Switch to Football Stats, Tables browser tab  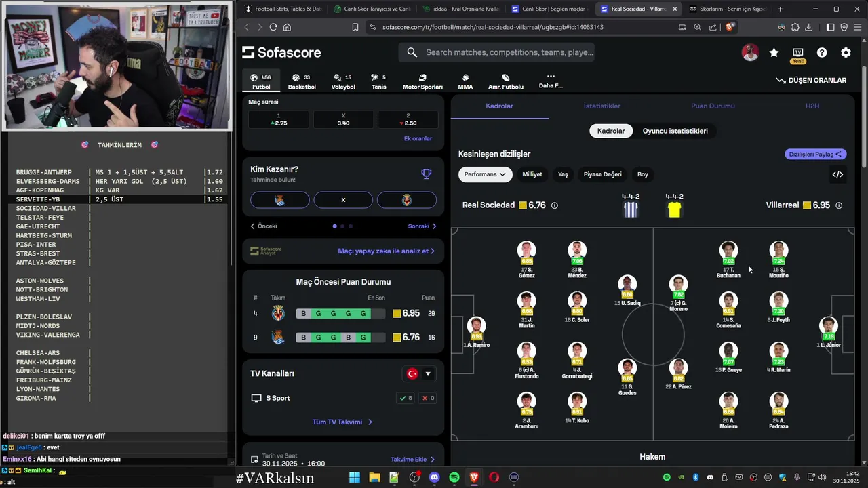pyautogui.click(x=283, y=9)
